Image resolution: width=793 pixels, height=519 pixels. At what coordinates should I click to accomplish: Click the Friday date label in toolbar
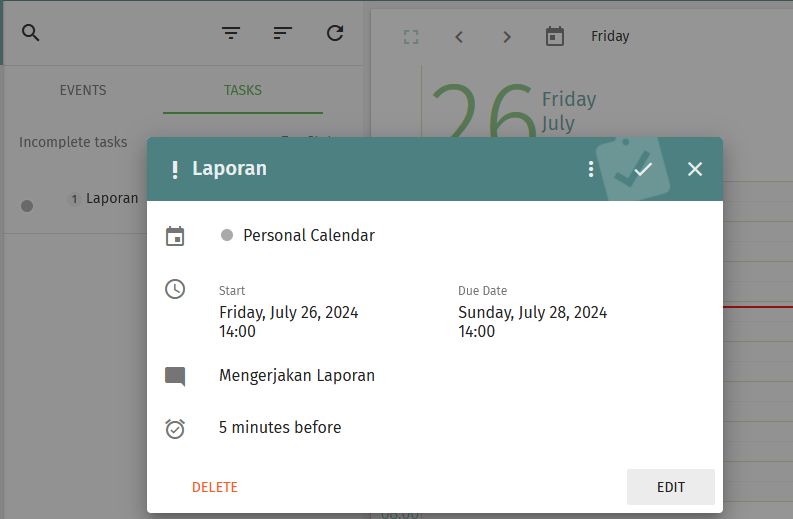tap(610, 37)
